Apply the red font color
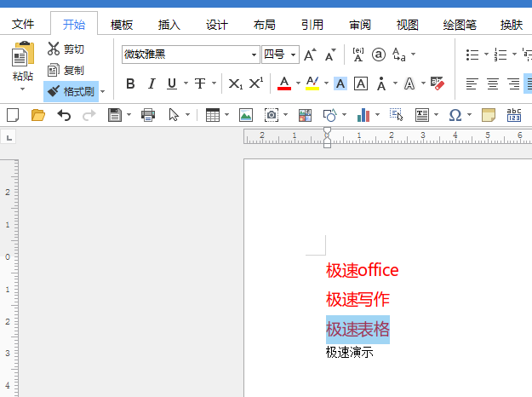This screenshot has width=532, height=397. (284, 83)
